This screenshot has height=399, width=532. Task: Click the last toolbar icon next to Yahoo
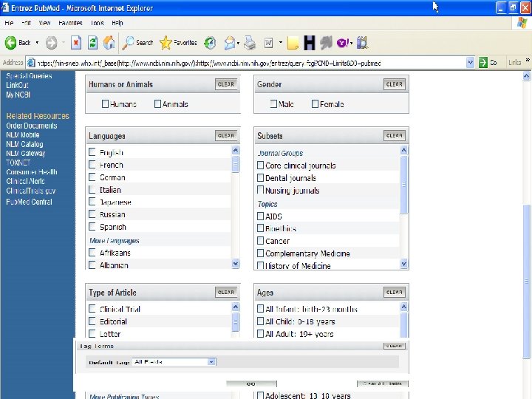point(362,43)
